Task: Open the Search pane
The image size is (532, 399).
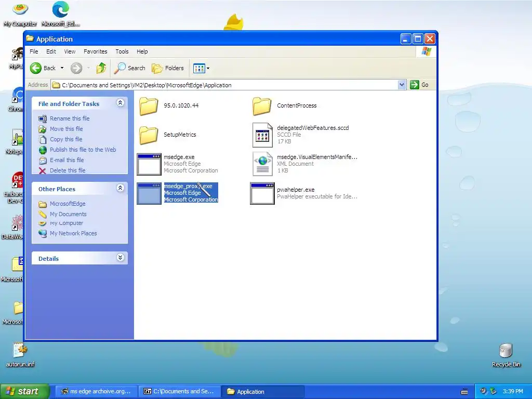Action: pos(129,68)
